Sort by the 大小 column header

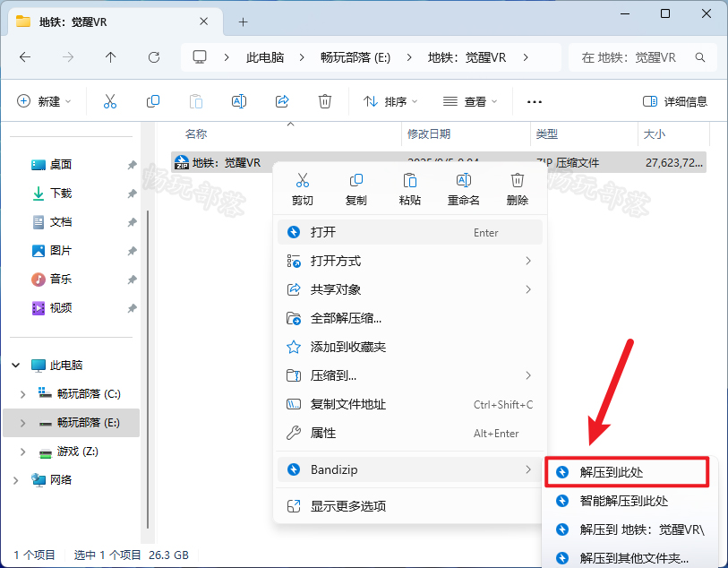[674, 134]
